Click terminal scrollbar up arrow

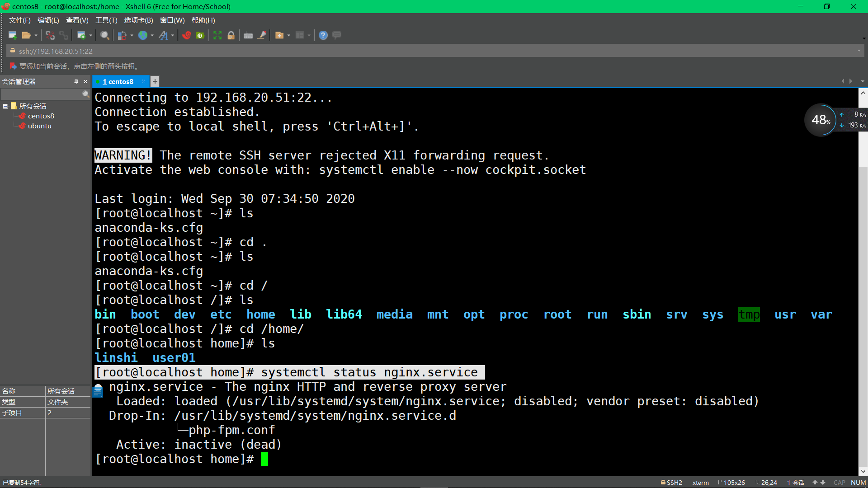(863, 93)
